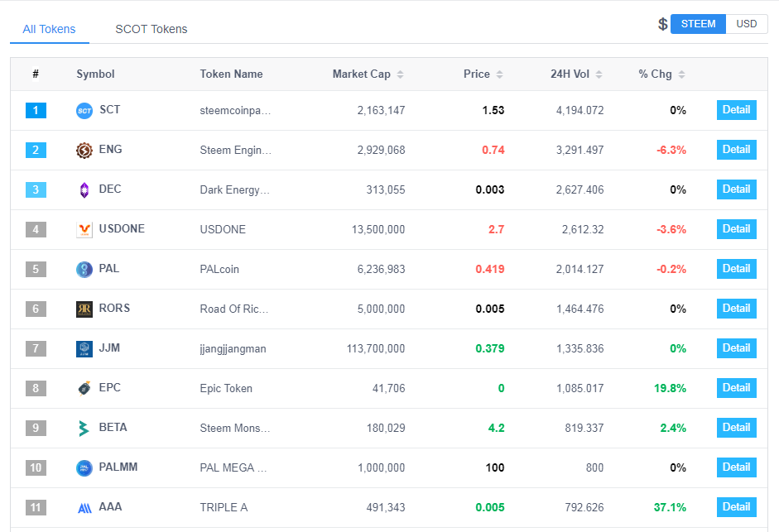Open Detail for the SCT token
Image resolution: width=779 pixels, height=532 pixels.
736,110
